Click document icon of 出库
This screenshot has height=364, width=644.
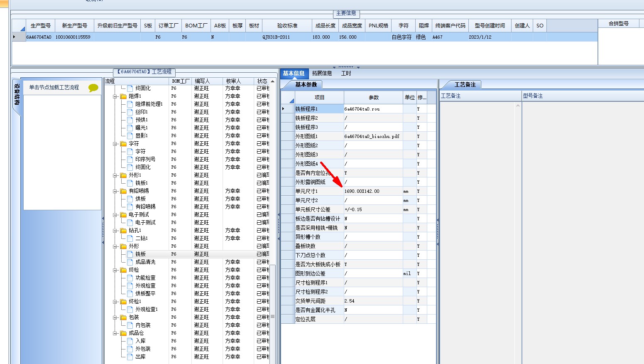[x=130, y=357]
